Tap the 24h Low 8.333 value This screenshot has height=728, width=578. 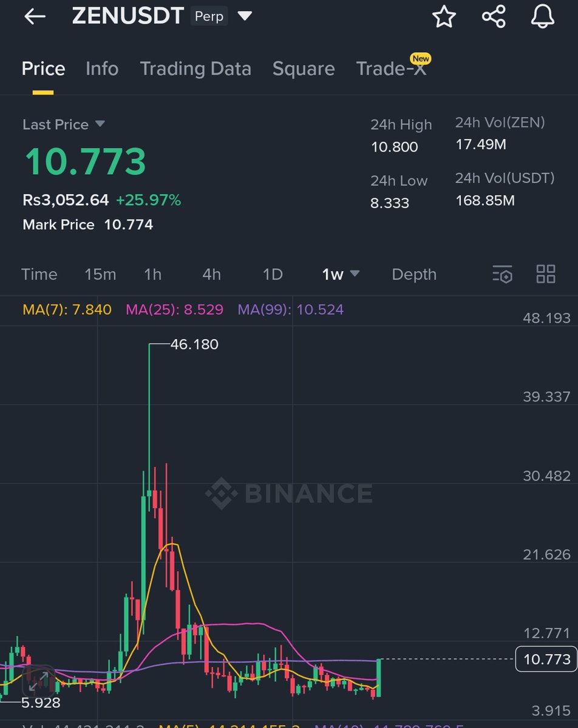pos(390,203)
